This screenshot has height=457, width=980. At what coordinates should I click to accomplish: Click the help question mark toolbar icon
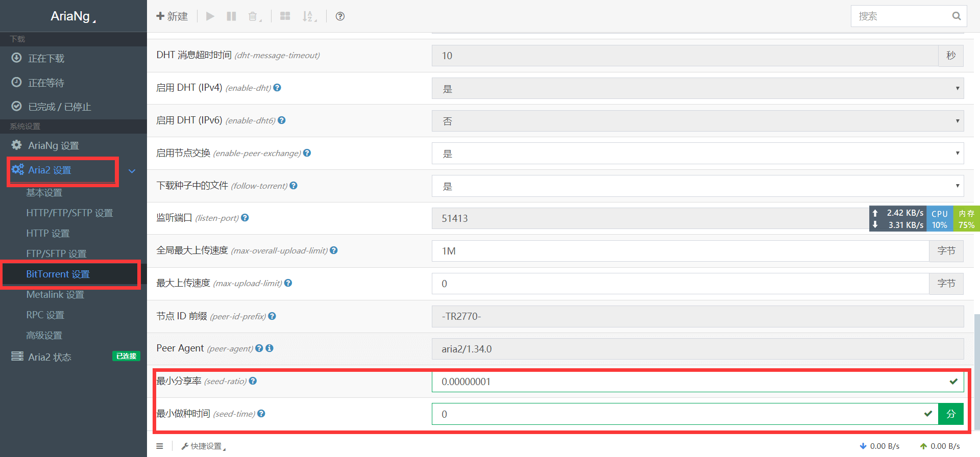(x=340, y=16)
